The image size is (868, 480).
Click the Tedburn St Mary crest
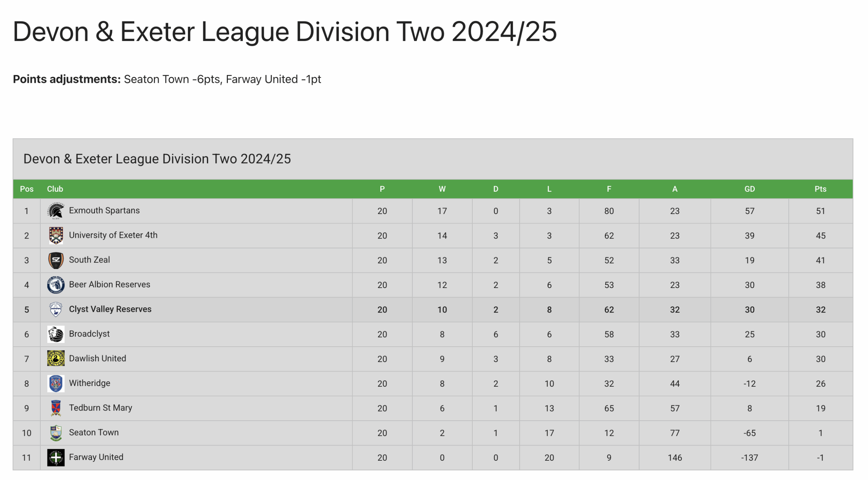[x=56, y=408]
